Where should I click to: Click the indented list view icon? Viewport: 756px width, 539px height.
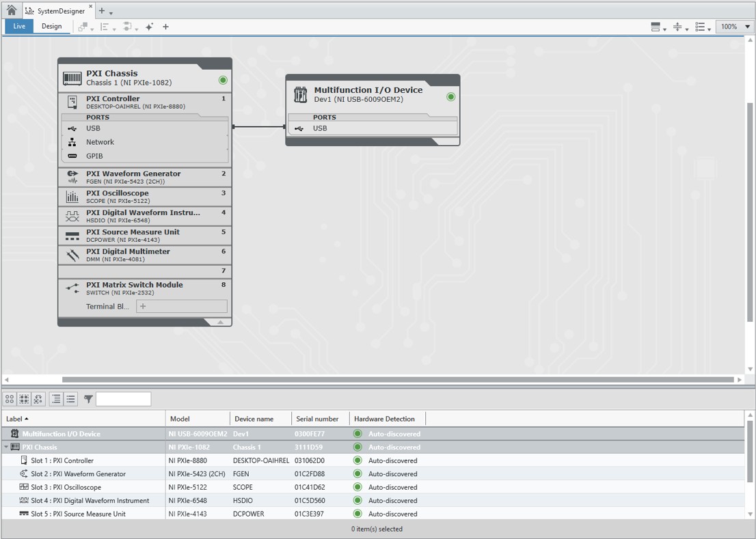pos(57,399)
